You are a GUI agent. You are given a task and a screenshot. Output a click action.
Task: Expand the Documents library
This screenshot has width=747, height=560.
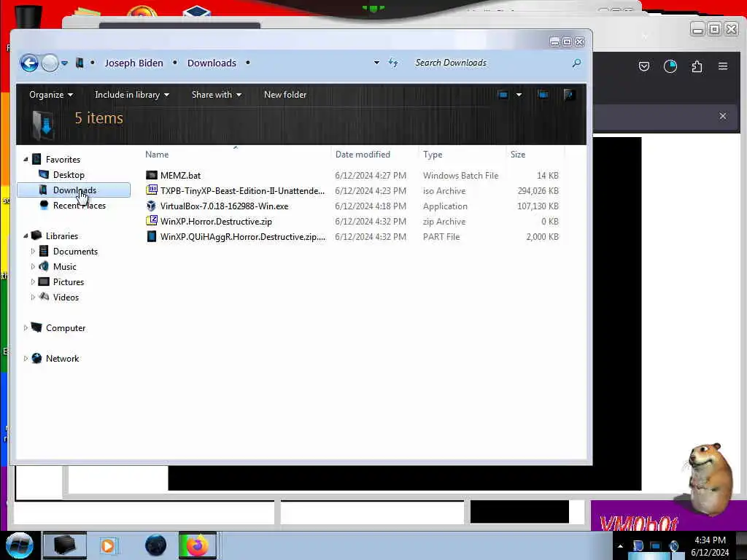click(x=33, y=251)
